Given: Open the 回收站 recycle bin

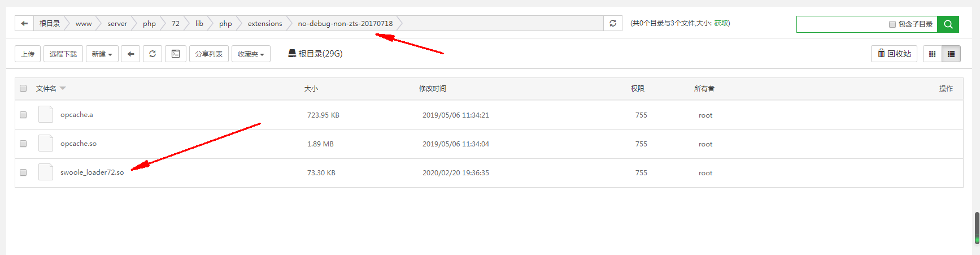Looking at the screenshot, I should tap(894, 54).
